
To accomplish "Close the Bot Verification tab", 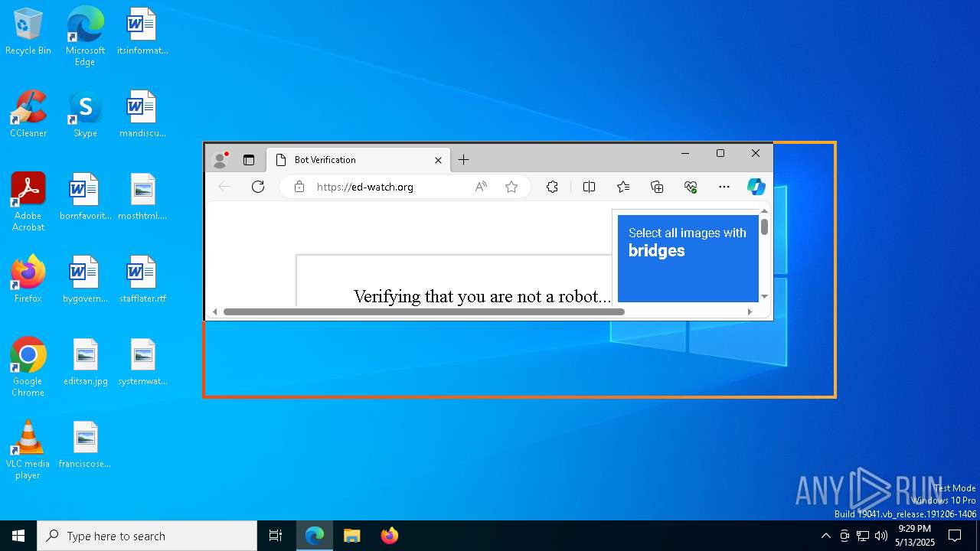I will click(438, 160).
